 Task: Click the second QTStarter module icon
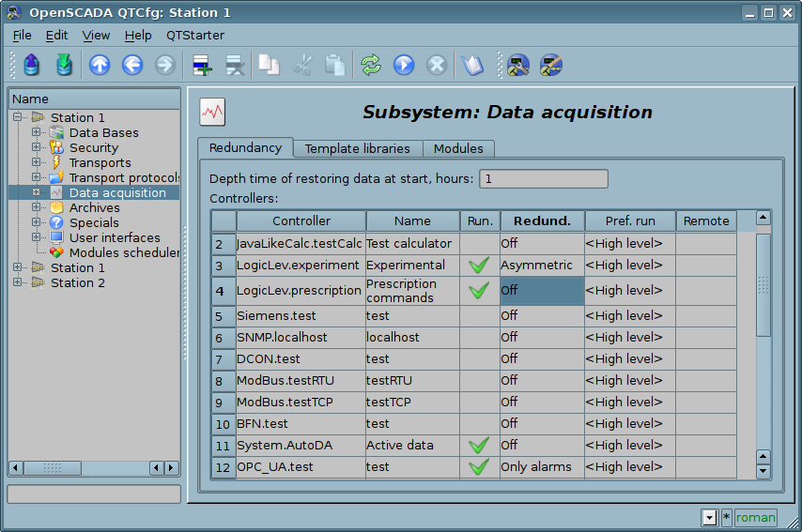pos(551,66)
